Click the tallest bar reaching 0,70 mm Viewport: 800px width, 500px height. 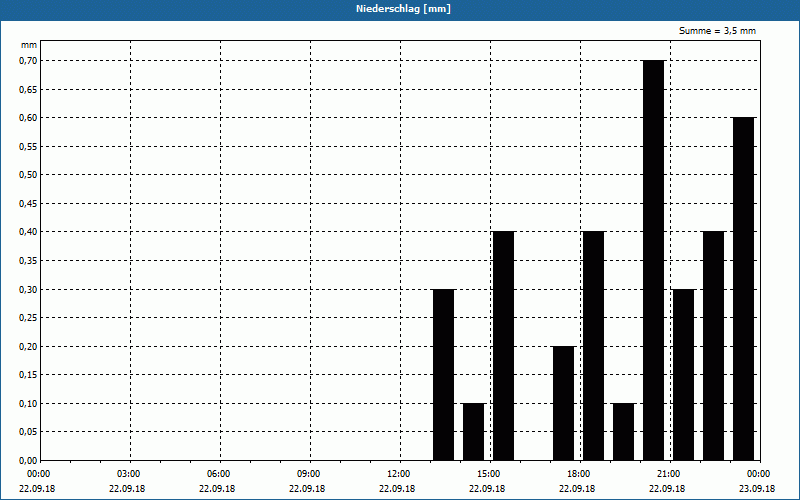tap(654, 260)
